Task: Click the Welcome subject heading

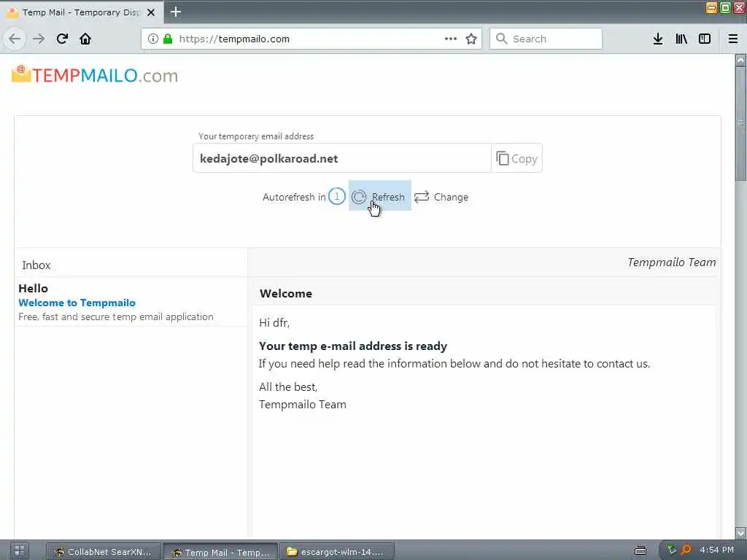Action: click(x=286, y=293)
